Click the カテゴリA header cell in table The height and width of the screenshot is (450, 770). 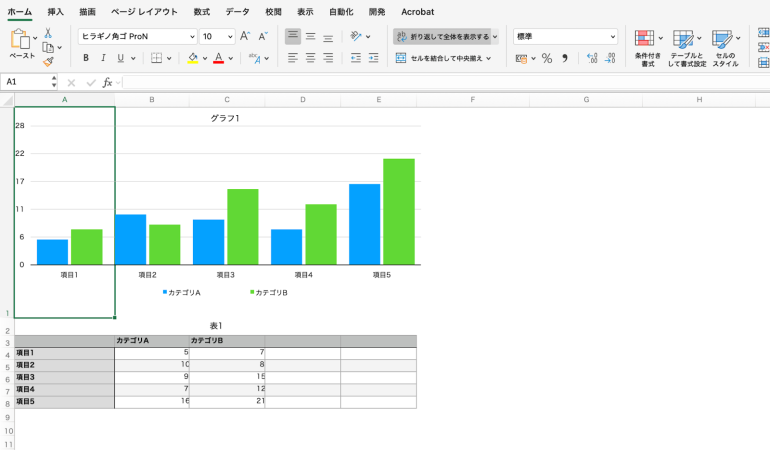pos(152,340)
